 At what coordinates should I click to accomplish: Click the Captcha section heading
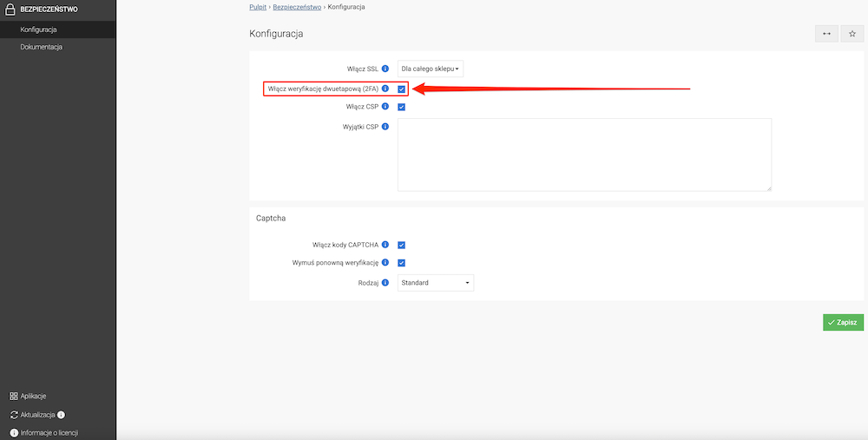point(271,218)
